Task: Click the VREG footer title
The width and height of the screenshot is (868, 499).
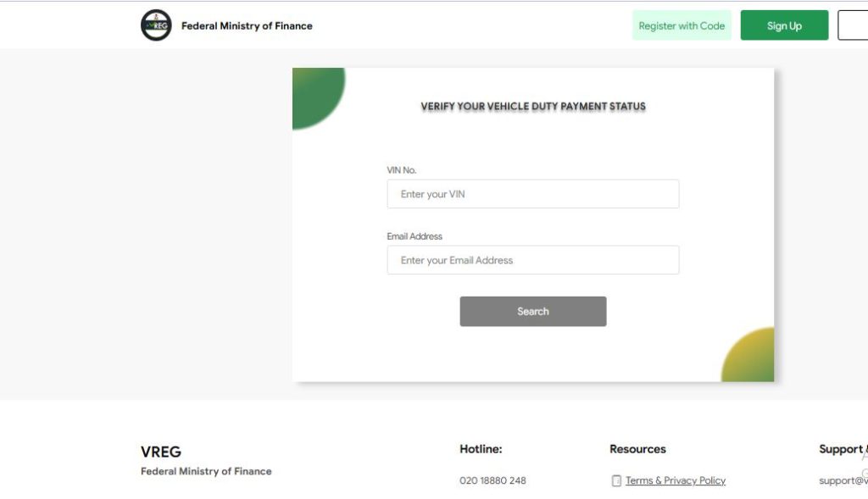Action: (x=161, y=452)
